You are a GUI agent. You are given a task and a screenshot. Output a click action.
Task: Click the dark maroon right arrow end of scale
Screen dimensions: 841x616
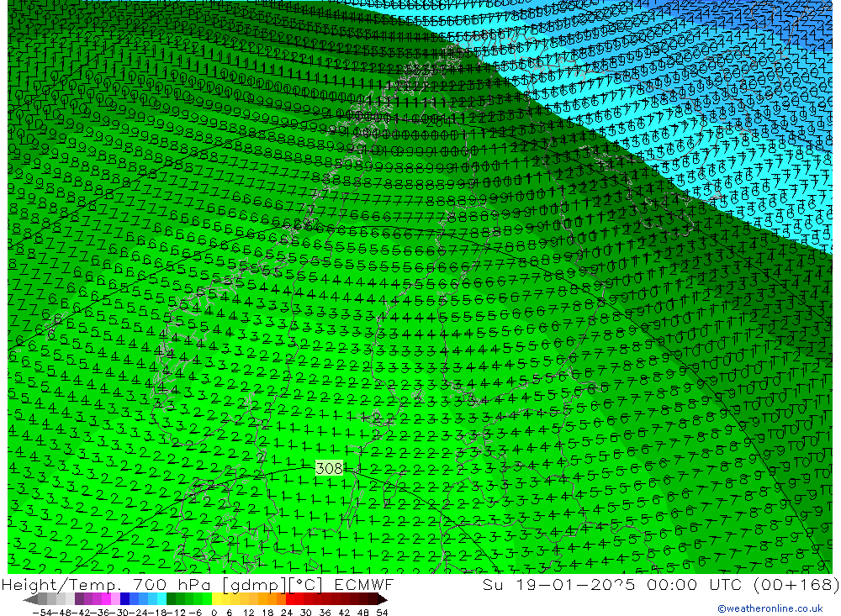click(x=382, y=599)
